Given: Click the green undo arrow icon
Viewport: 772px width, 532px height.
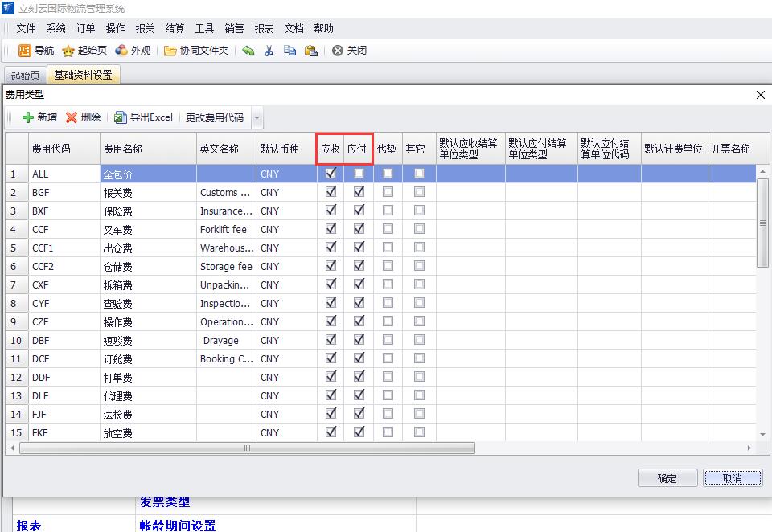Looking at the screenshot, I should pos(248,51).
